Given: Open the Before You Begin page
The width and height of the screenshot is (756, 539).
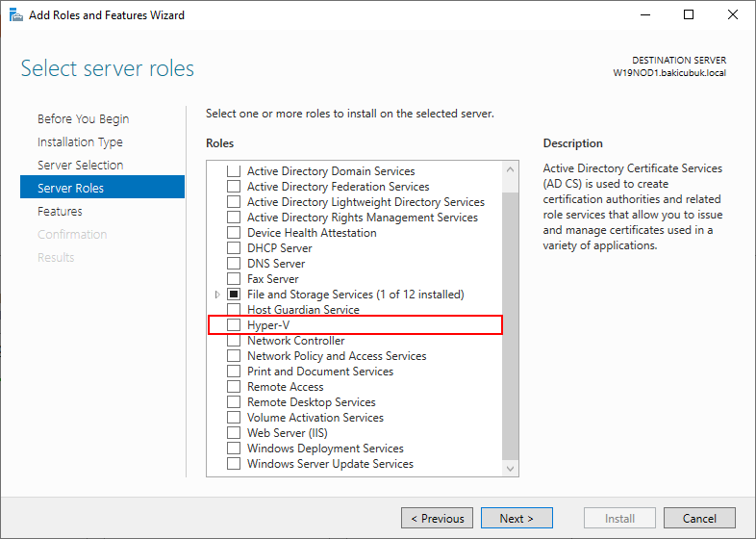Looking at the screenshot, I should point(84,118).
